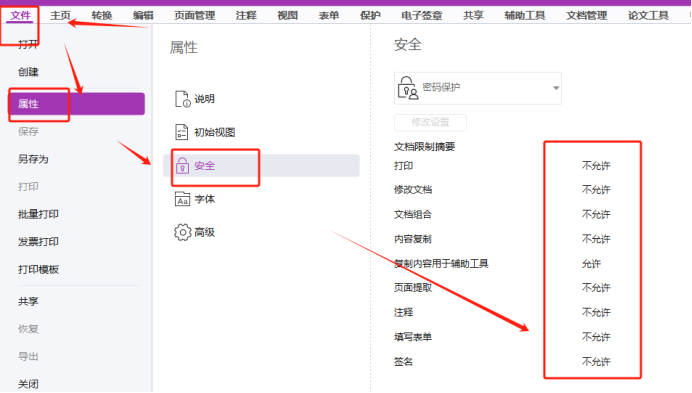Open the 页面管理 tab
The image size is (692, 393).
[195, 16]
